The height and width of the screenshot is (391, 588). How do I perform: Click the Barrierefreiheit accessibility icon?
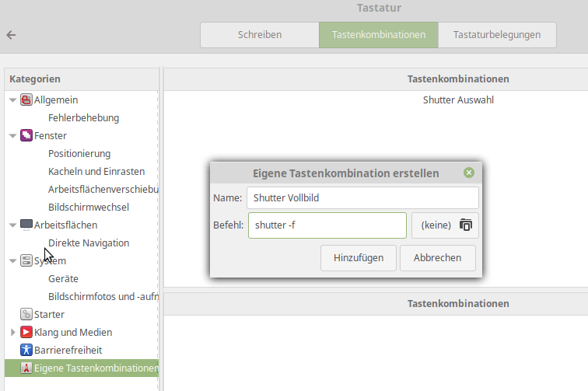click(26, 350)
